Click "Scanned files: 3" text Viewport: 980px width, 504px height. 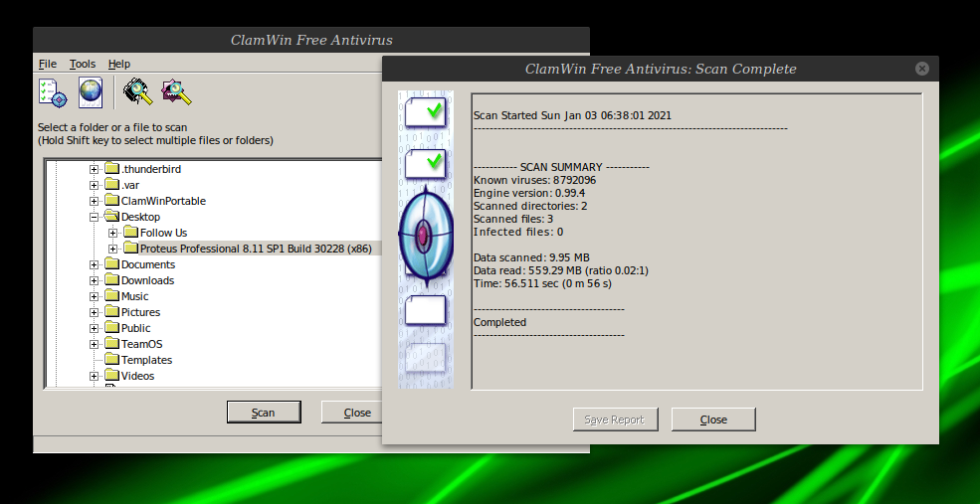click(x=513, y=219)
